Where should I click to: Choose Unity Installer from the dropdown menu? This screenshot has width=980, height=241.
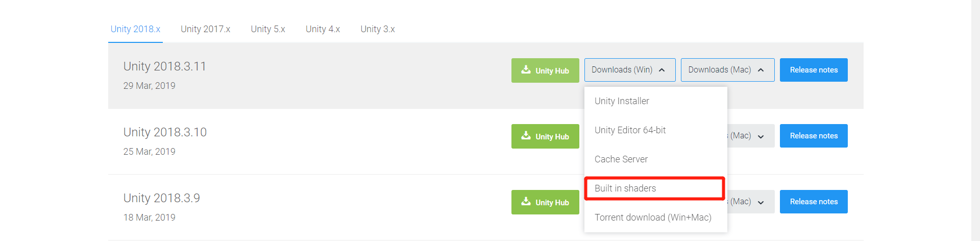coord(622,101)
